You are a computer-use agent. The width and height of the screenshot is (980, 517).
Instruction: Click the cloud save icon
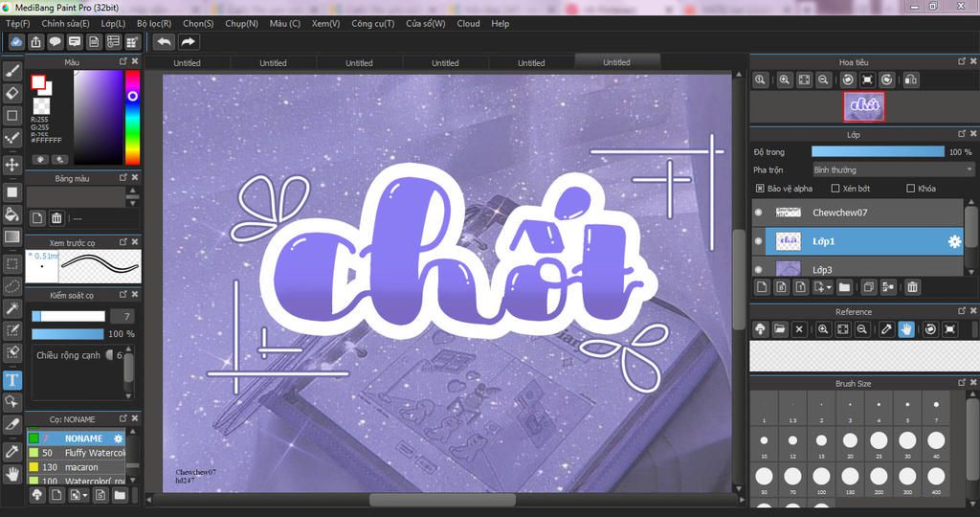pyautogui.click(x=16, y=42)
